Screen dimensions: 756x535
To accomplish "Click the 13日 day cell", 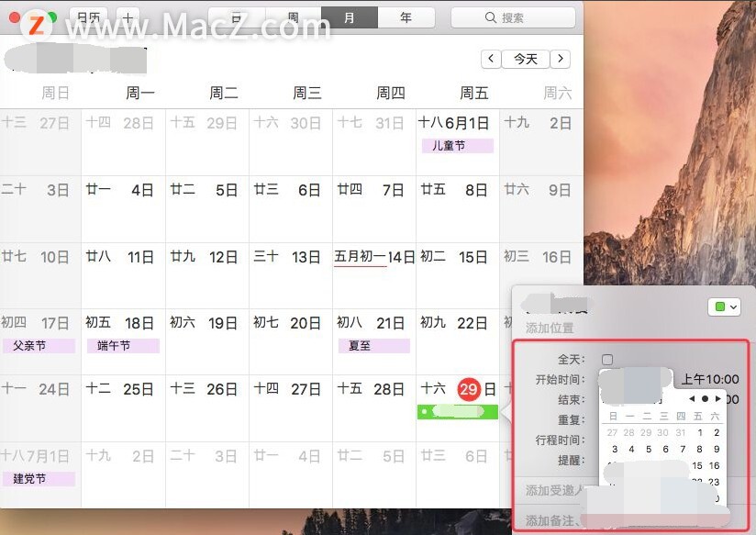I will pyautogui.click(x=291, y=275).
